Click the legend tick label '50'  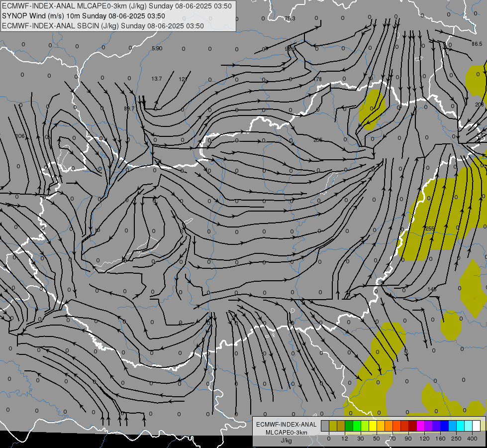[x=377, y=439]
